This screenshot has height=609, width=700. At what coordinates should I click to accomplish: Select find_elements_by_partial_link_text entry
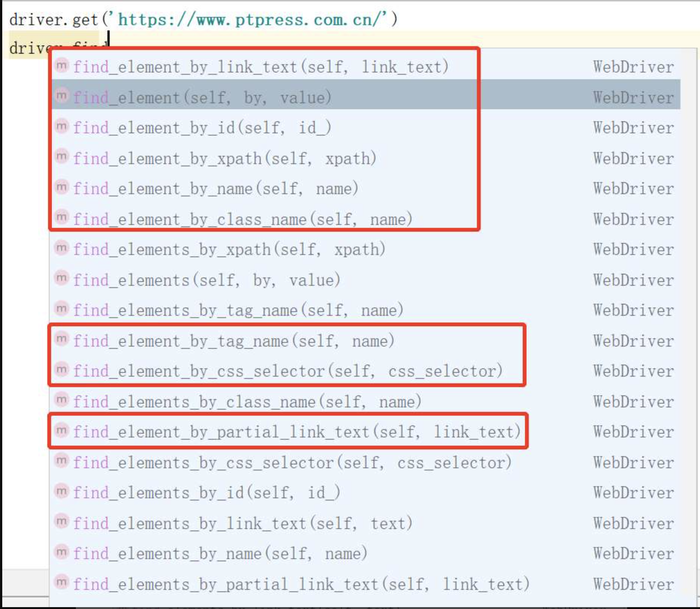[366, 584]
